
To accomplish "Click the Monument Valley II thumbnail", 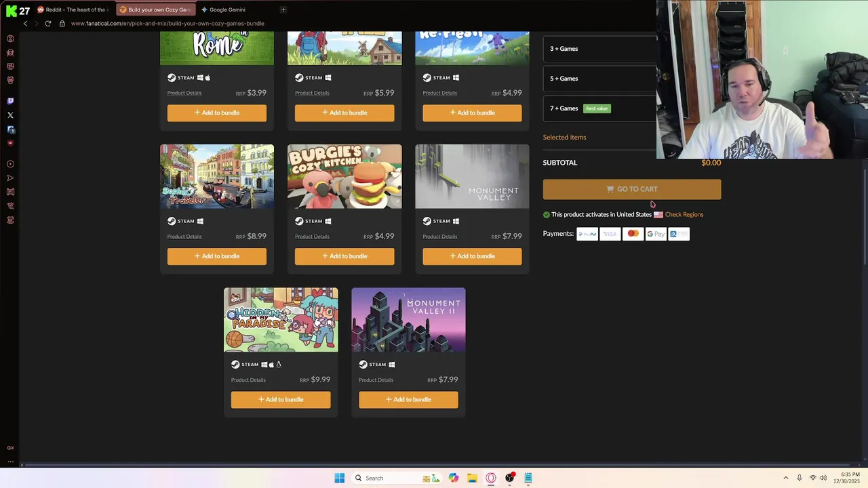I will 408,320.
